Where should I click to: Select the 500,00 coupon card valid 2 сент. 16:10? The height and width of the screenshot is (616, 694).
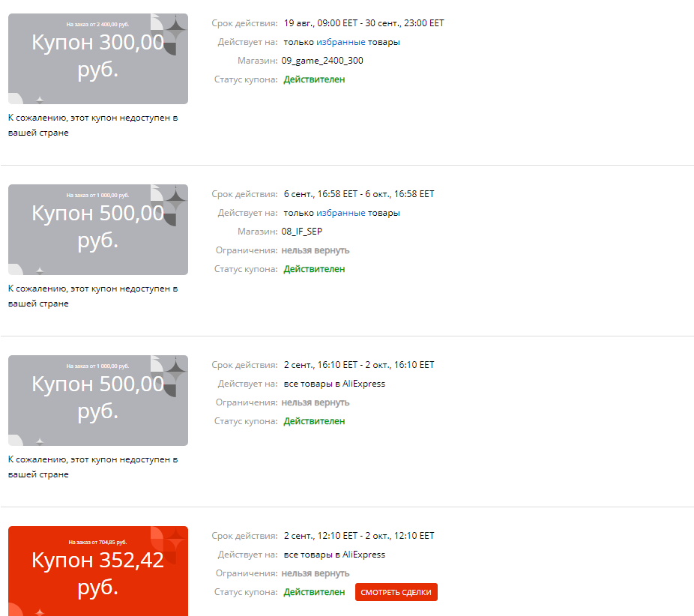point(98,400)
